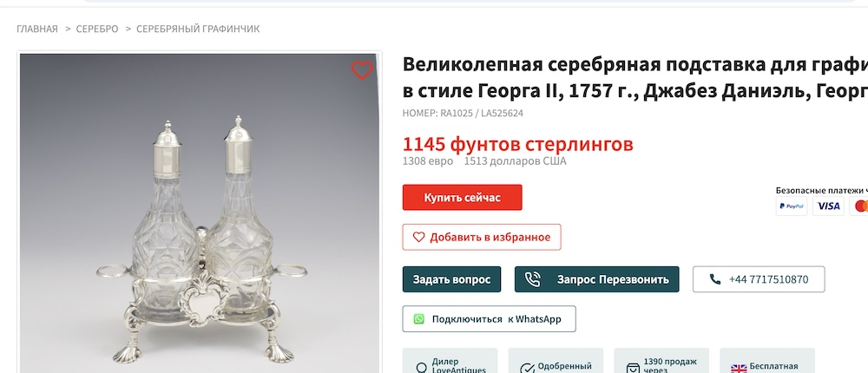Click the VISA card icon

coord(828,206)
